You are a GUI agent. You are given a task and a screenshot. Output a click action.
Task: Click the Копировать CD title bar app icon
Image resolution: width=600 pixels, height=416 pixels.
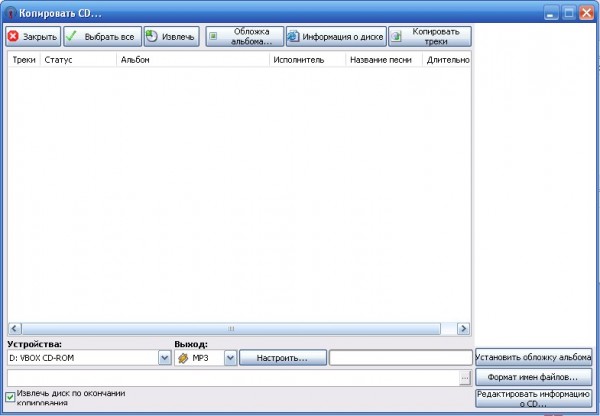pyautogui.click(x=11, y=13)
